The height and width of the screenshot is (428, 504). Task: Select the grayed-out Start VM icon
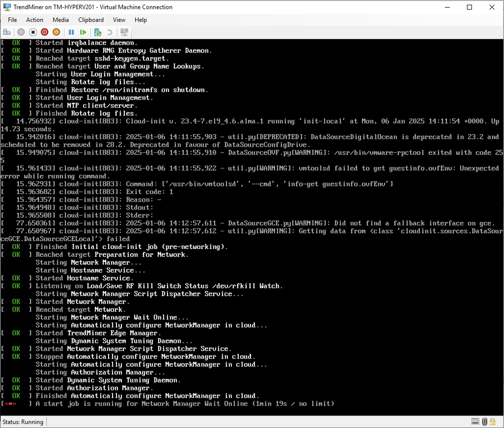(21, 32)
